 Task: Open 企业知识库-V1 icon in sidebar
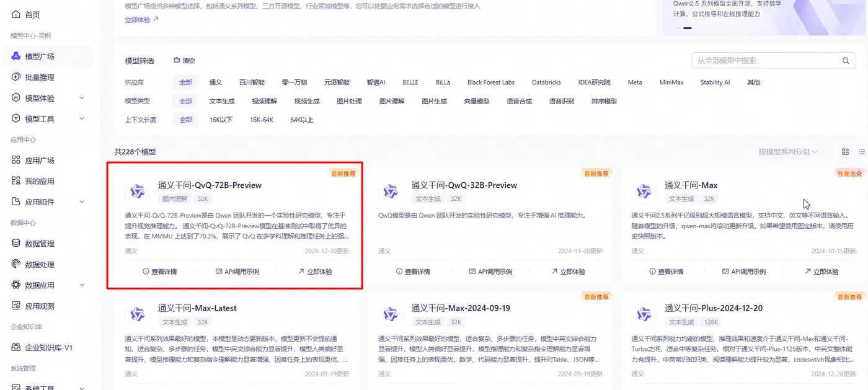(16, 347)
